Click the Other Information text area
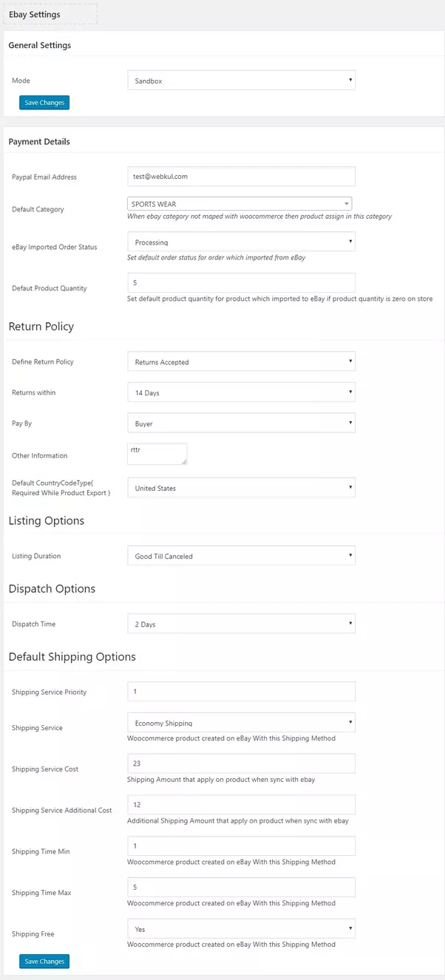The image size is (445, 980). [157, 454]
